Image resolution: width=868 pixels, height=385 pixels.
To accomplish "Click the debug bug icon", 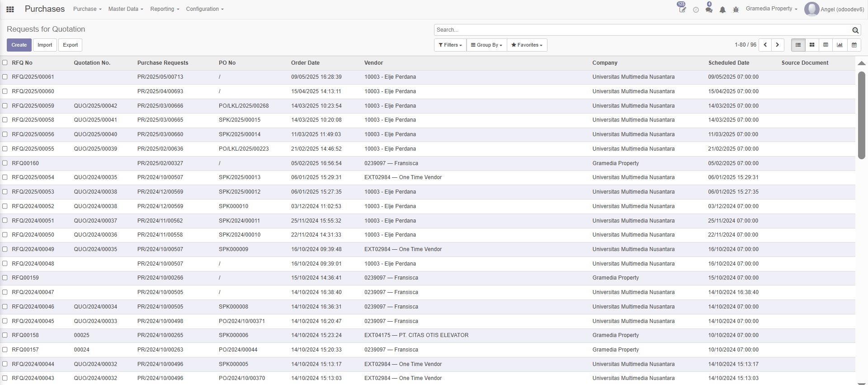I will point(736,10).
